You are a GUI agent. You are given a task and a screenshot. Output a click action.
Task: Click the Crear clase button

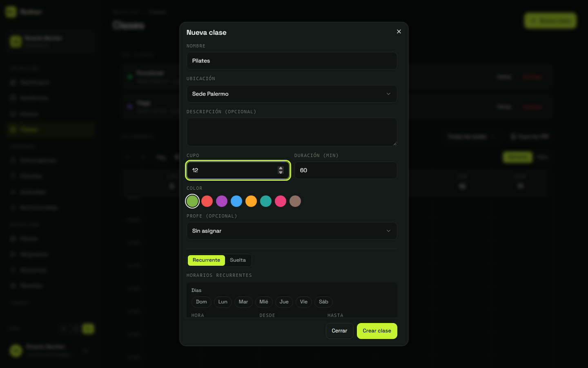(x=377, y=331)
